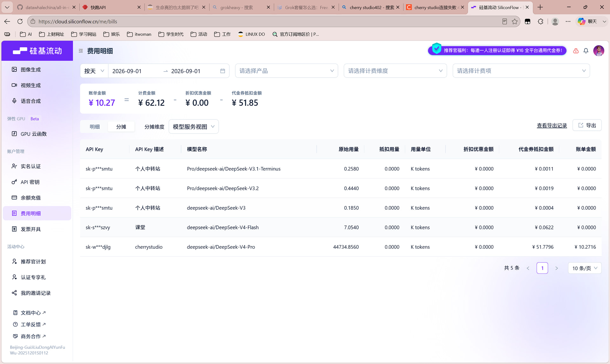Image resolution: width=610 pixels, height=364 pixels.
Task: Click the start date 2026-09-01 field
Action: 127,71
